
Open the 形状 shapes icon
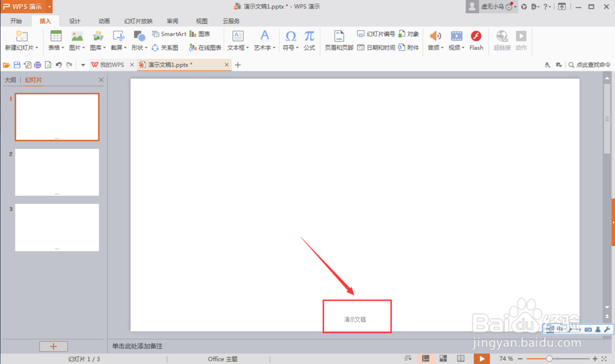pos(139,36)
